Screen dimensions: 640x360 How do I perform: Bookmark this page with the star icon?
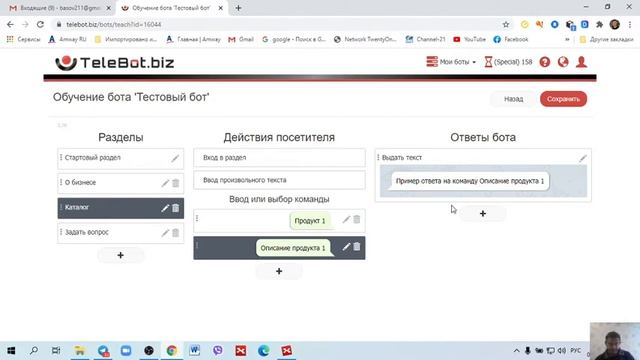(x=506, y=24)
